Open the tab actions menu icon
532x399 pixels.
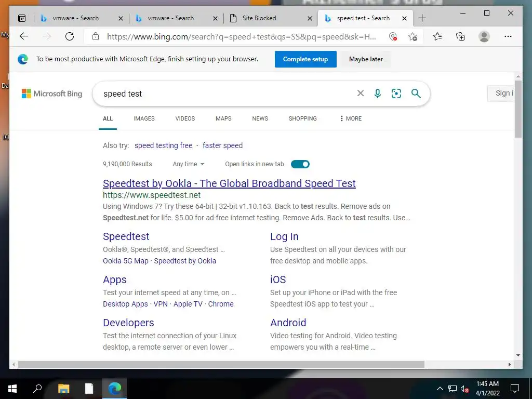[22, 18]
